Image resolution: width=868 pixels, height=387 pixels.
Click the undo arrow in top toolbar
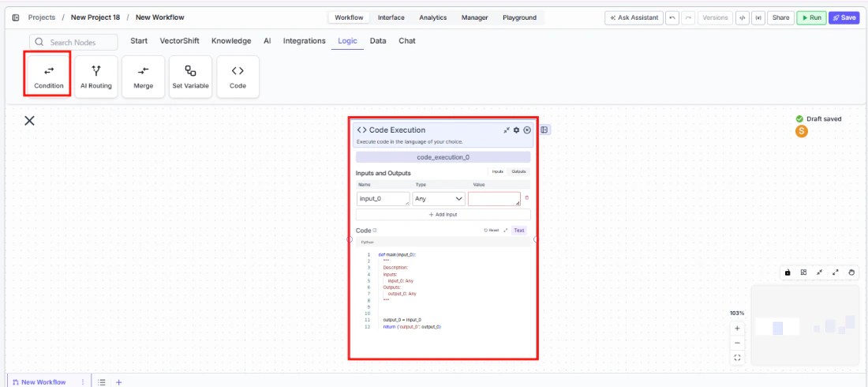(672, 17)
